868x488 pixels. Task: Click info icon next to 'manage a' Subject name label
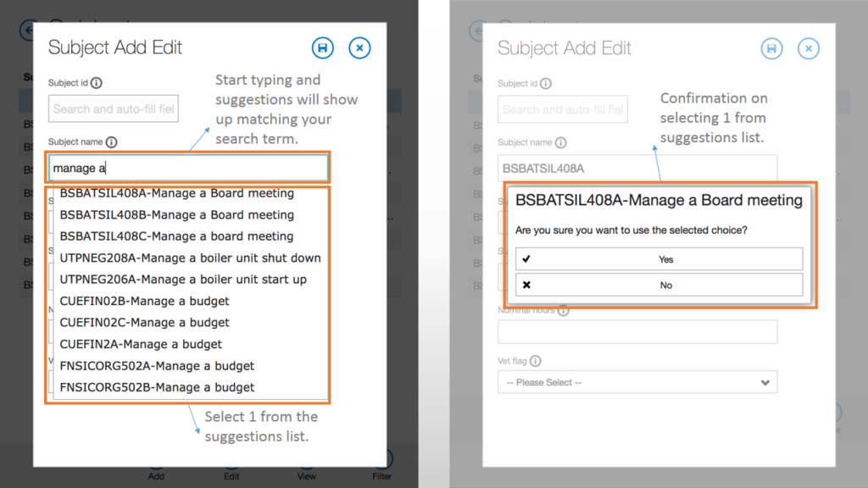coord(111,143)
